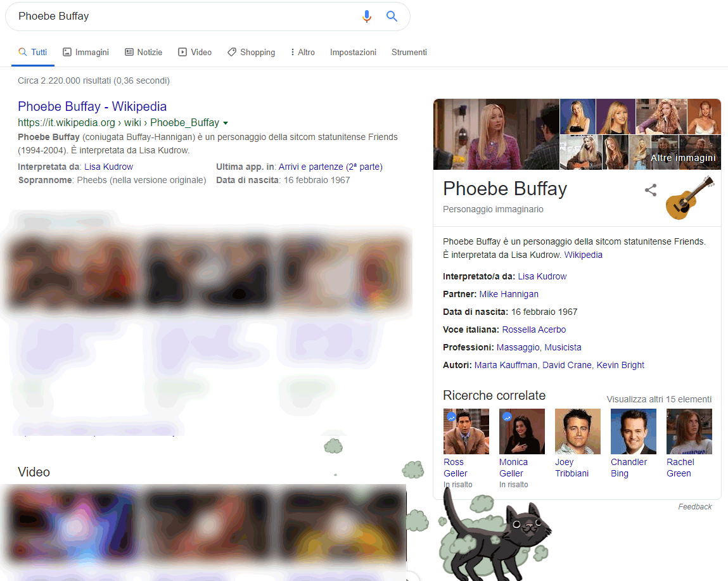Click Visualizza altri 15 elementi
The height and width of the screenshot is (581, 728).
[659, 399]
